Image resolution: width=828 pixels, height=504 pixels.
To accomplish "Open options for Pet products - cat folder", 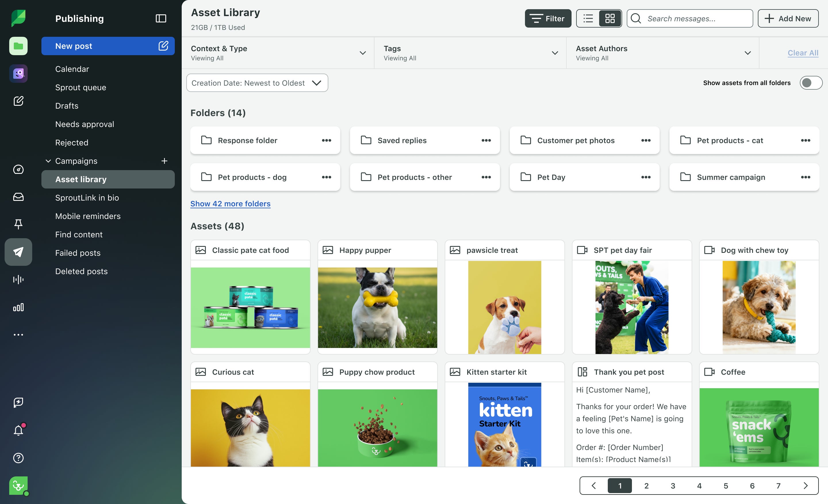I will [805, 140].
